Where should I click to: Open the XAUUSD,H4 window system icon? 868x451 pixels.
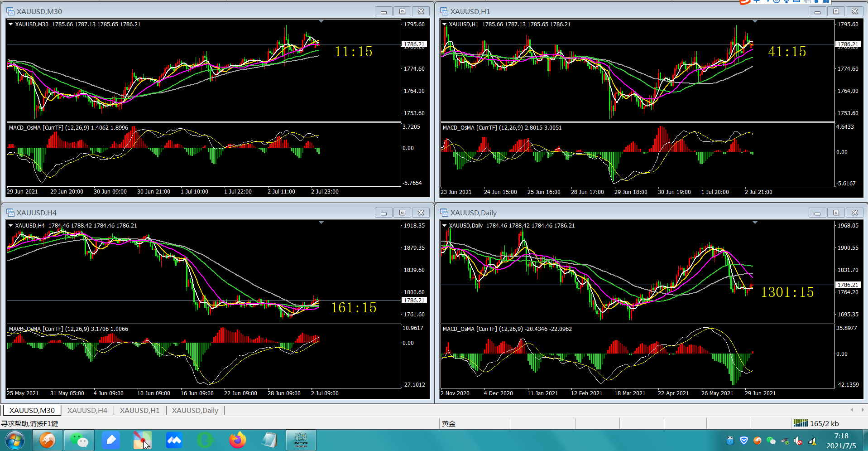pos(10,213)
